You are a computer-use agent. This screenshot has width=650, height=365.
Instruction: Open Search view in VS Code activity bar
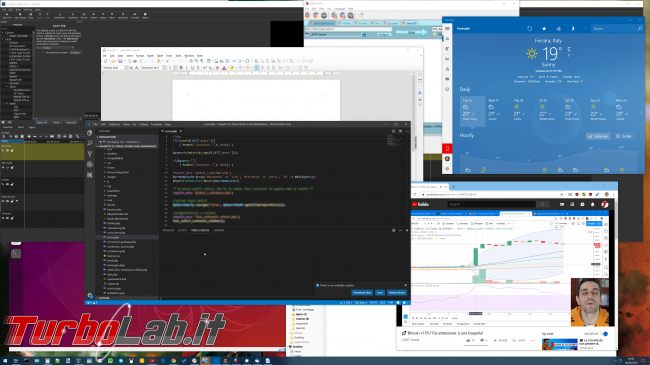90,144
